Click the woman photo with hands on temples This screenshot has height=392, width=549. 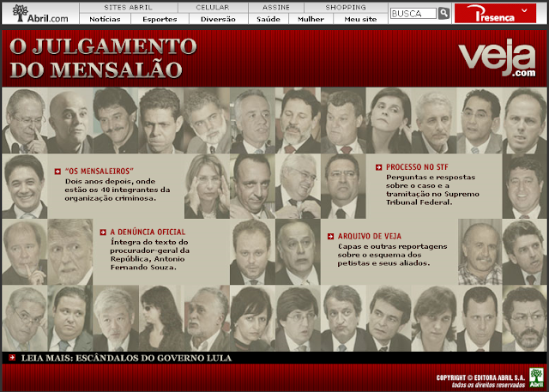[x=207, y=186]
